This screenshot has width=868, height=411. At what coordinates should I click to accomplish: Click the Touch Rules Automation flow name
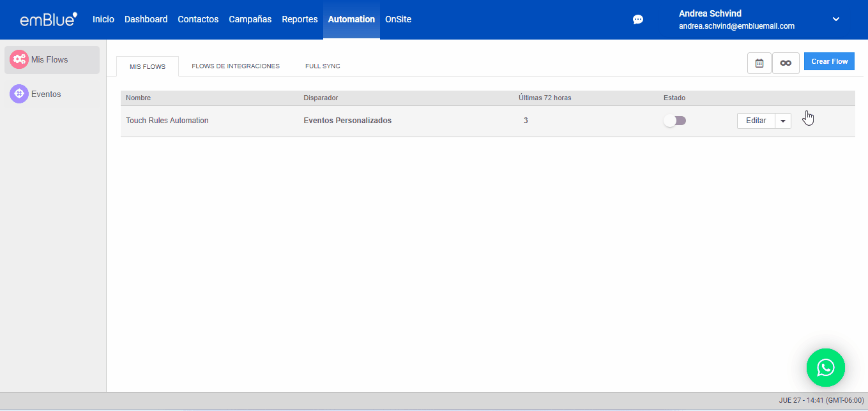coord(167,121)
